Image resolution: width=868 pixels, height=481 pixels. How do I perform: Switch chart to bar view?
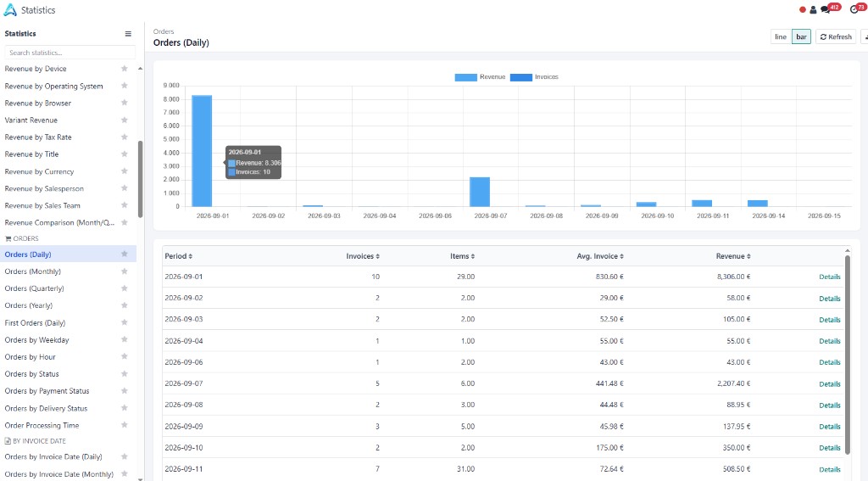(801, 36)
